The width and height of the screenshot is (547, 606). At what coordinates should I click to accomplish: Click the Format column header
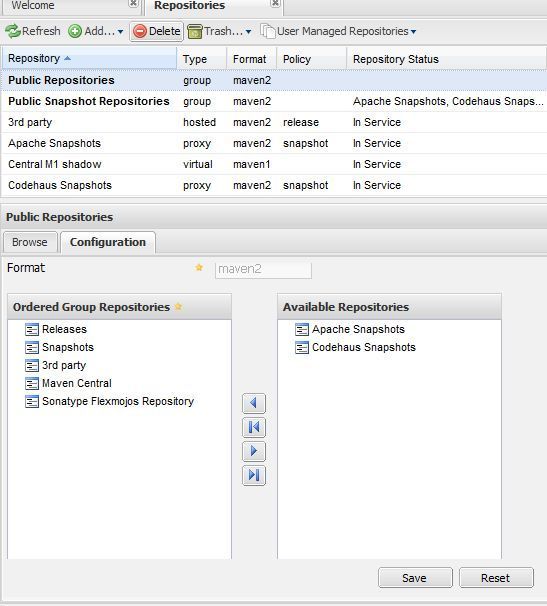click(x=251, y=59)
